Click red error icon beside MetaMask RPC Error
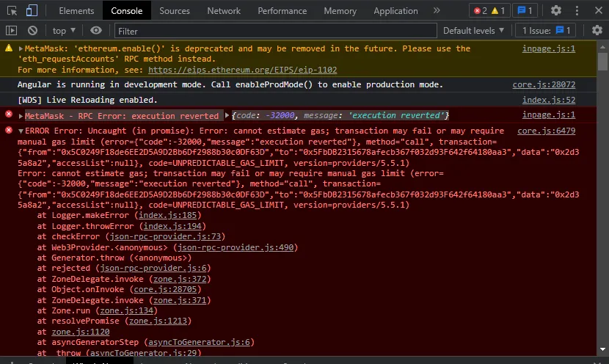609x364 pixels. [9, 114]
